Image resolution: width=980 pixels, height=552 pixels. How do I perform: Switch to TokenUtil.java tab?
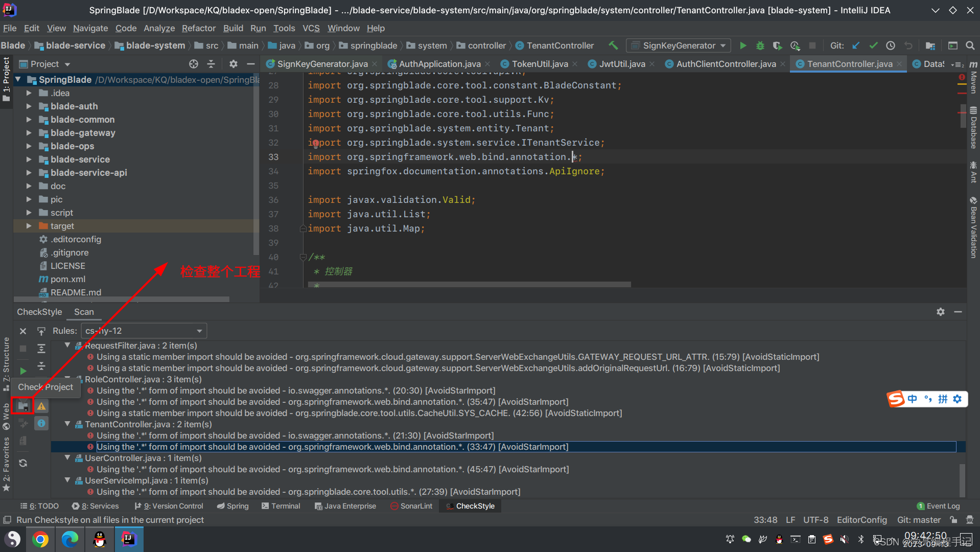[x=540, y=64]
